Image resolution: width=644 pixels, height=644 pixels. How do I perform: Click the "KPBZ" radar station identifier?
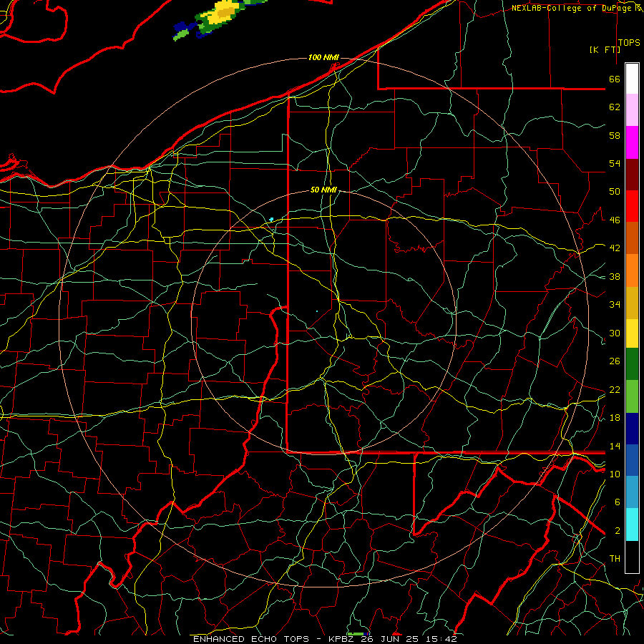click(343, 639)
